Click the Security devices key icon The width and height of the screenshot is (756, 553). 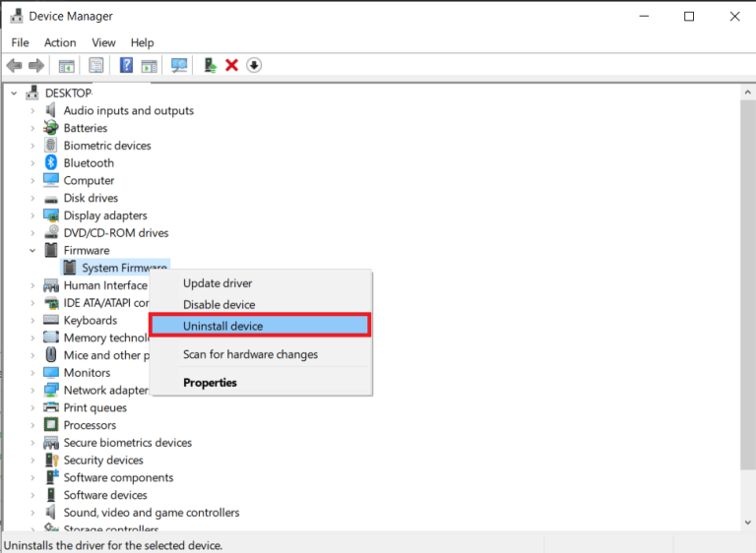click(51, 460)
